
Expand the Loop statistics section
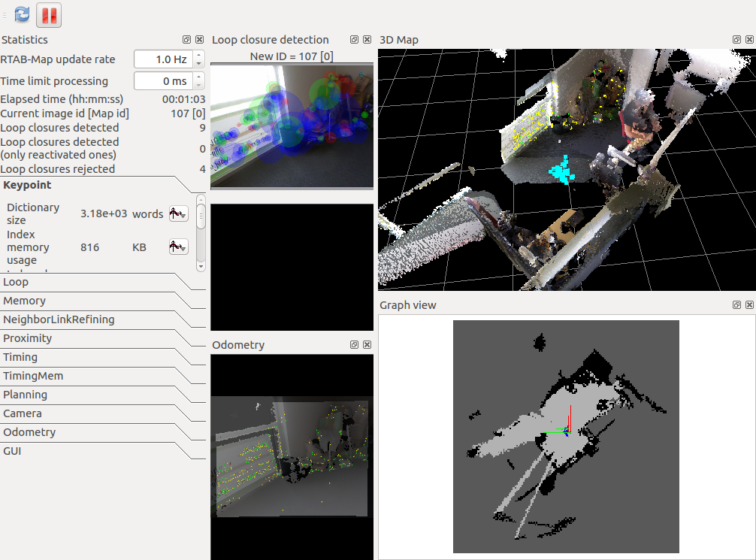[16, 282]
